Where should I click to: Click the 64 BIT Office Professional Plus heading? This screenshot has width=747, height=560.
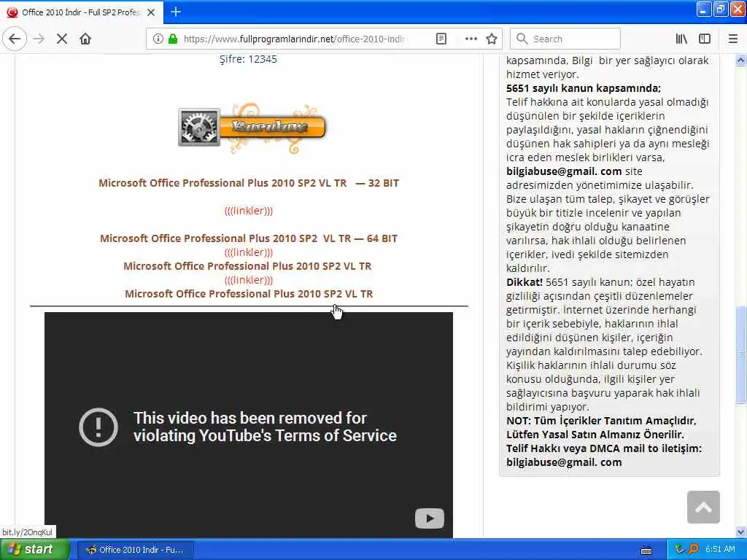249,238
